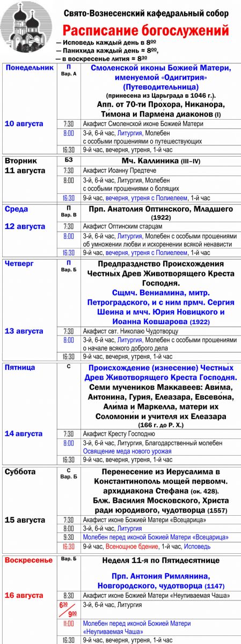This screenshot has width=241, height=644.
Task: Select the Вторник day label
Action: click(21, 160)
